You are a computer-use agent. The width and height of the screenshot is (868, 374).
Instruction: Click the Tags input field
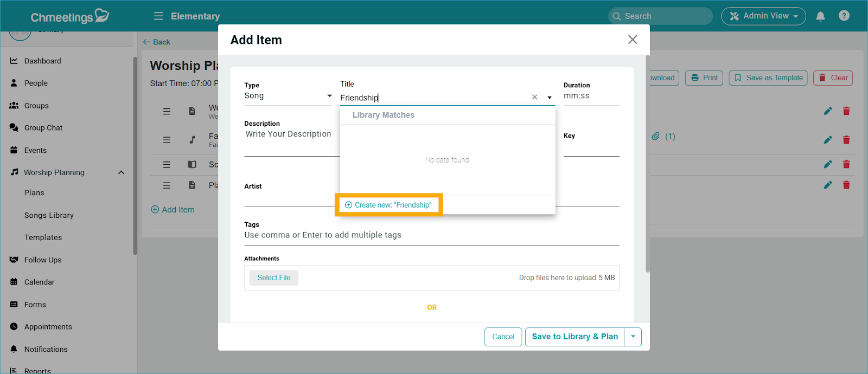tap(431, 235)
